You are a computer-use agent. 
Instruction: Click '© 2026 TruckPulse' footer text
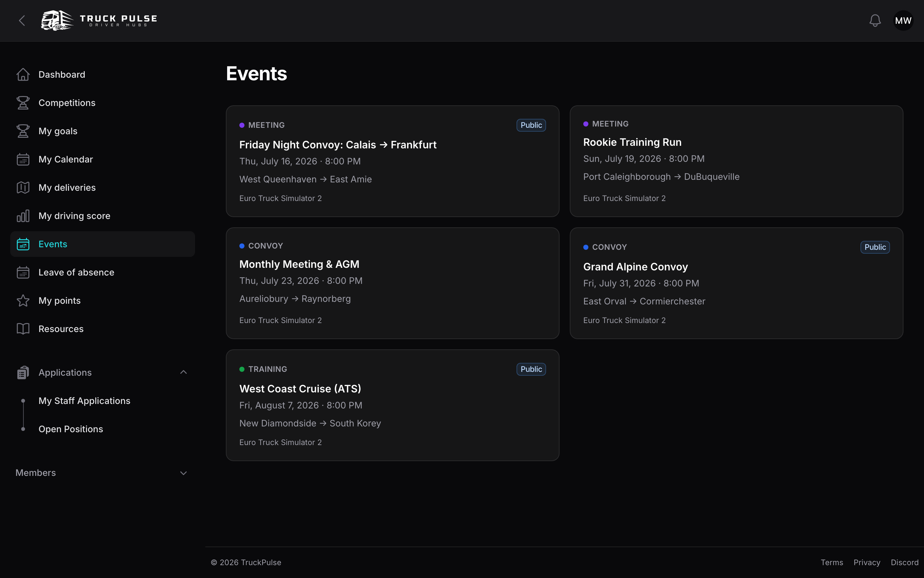pyautogui.click(x=246, y=562)
